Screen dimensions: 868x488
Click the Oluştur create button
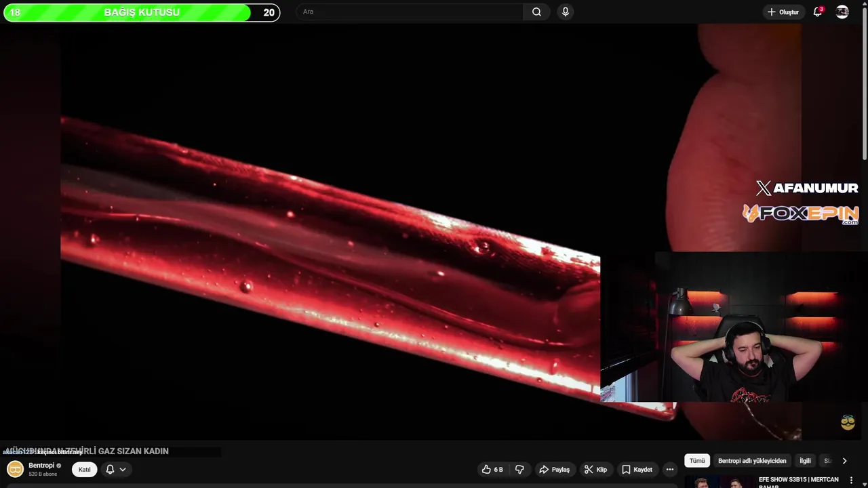coord(783,12)
